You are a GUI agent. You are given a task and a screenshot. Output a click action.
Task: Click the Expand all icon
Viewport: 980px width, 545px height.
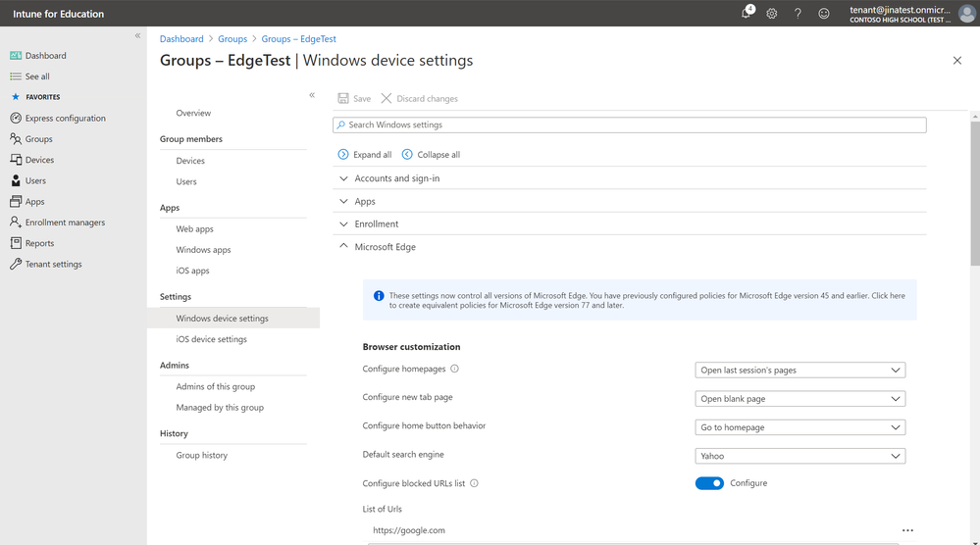[343, 155]
